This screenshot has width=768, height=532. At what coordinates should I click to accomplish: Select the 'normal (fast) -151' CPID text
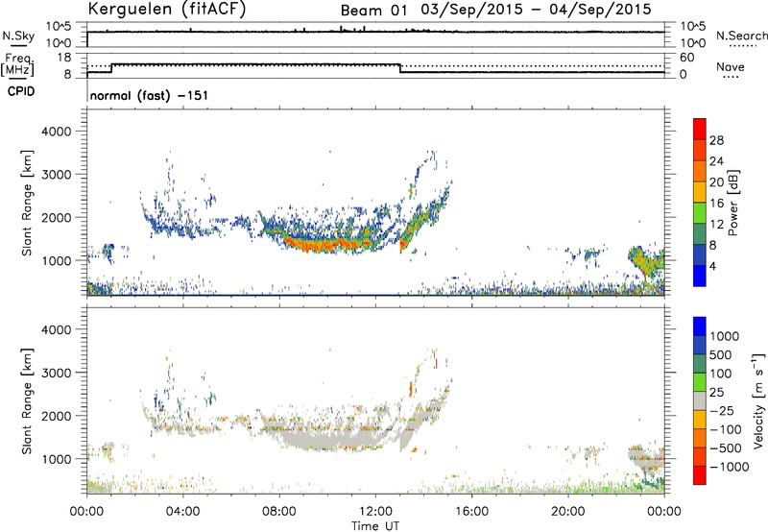(149, 95)
